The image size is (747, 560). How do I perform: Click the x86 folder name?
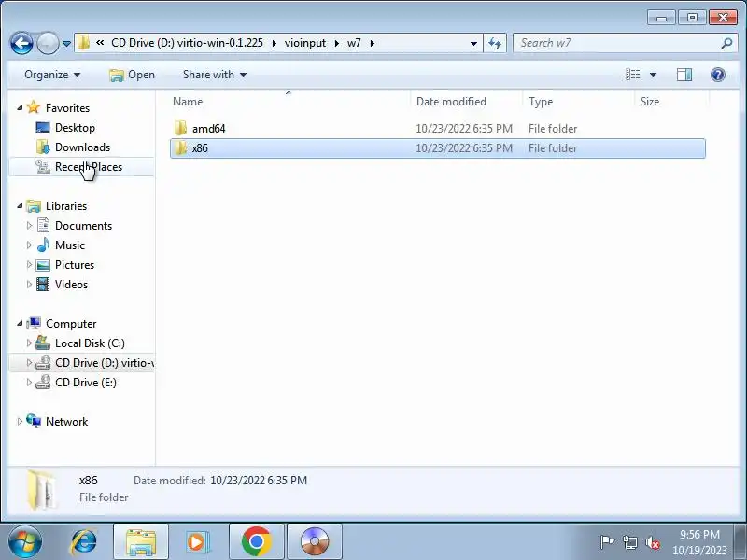(x=200, y=148)
